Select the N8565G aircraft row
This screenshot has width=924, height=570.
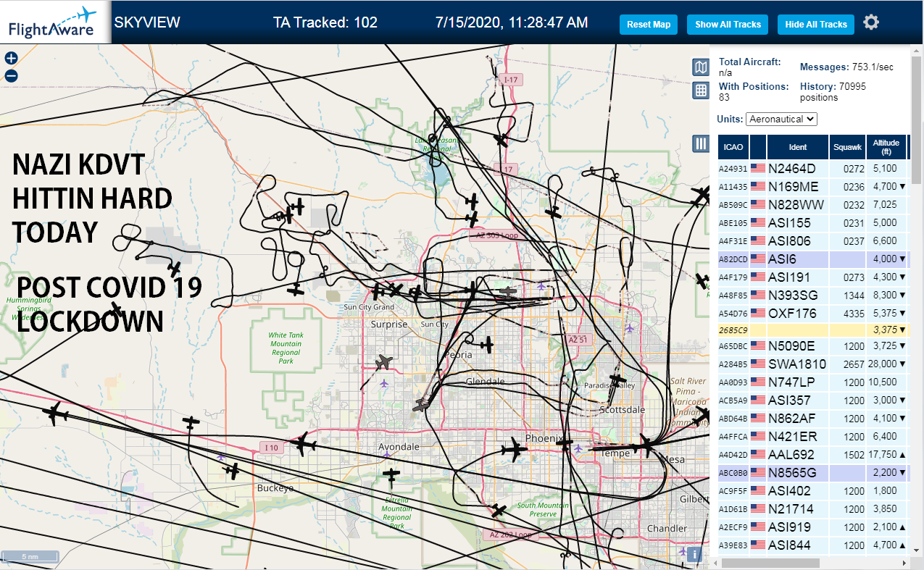point(812,472)
